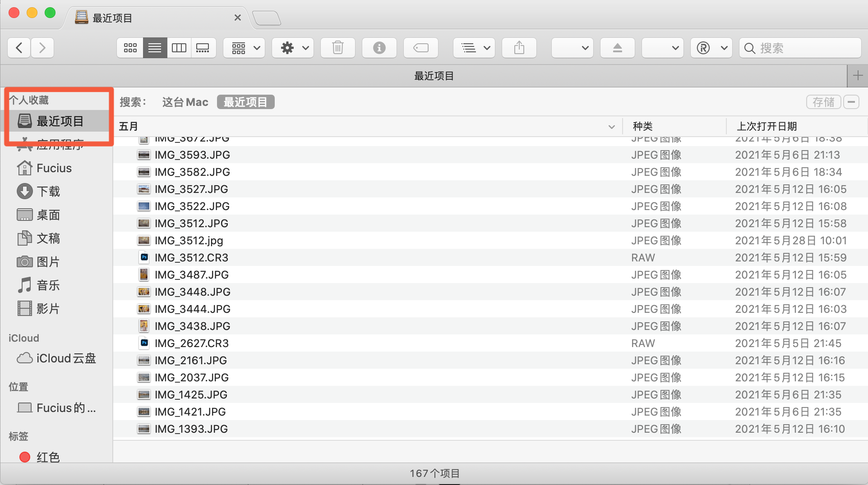The image size is (868, 485).
Task: Click the IMG_3512.JPG file thumbnail
Action: pos(144,224)
